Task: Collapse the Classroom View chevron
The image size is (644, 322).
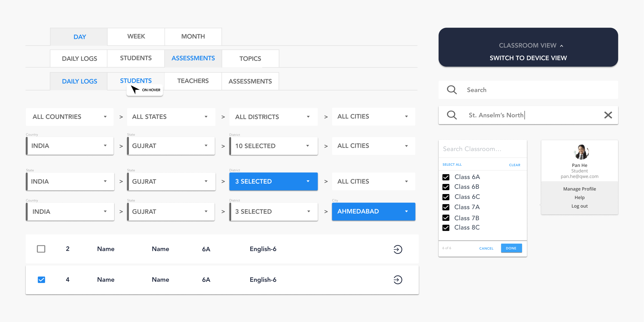Action: pyautogui.click(x=562, y=46)
